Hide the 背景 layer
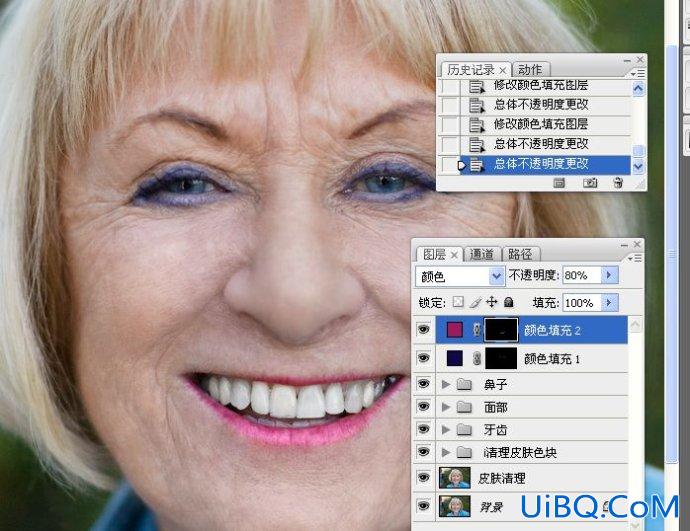690x531 pixels. 424,506
